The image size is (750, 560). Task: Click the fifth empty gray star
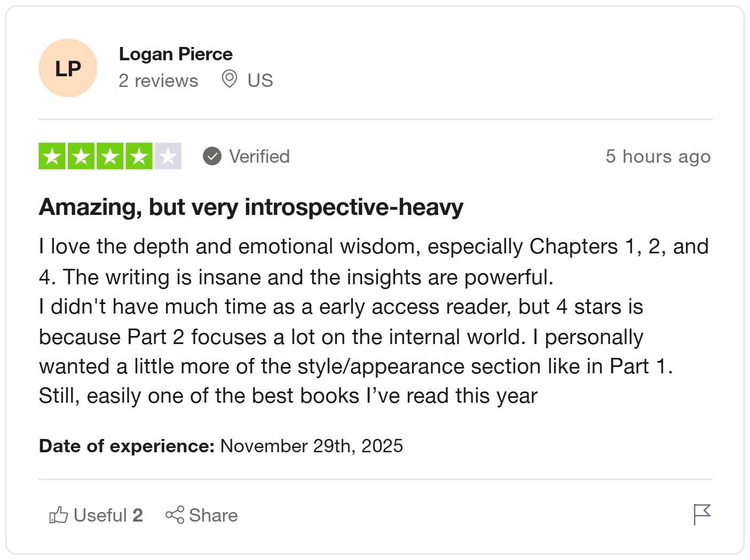[x=168, y=156]
